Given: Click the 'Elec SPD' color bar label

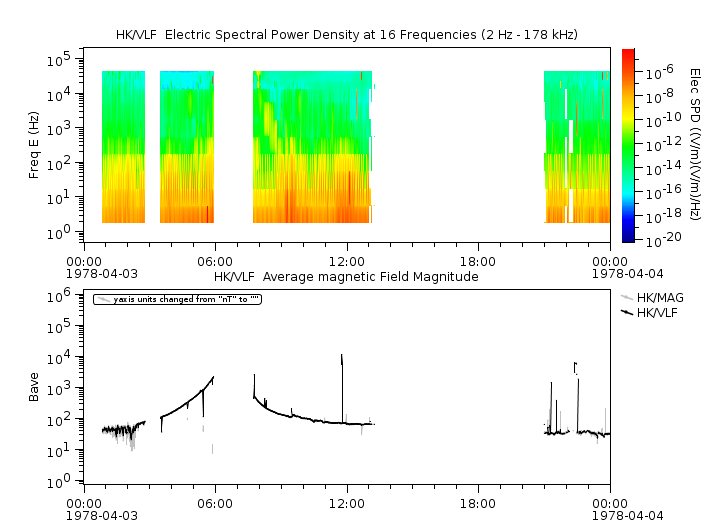Looking at the screenshot, I should point(696,145).
